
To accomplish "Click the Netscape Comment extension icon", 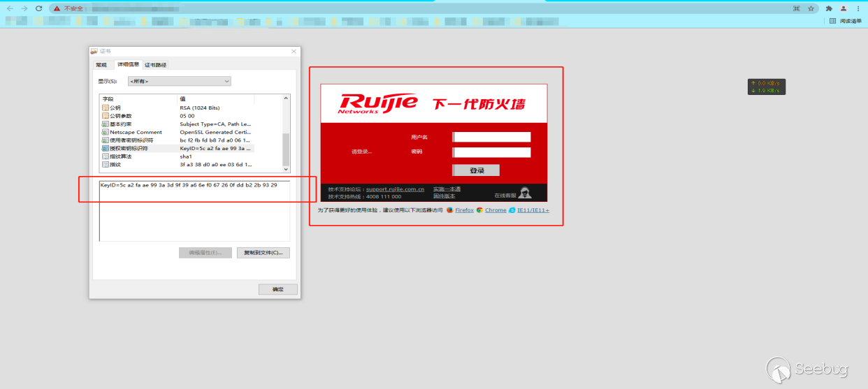I will (x=105, y=132).
